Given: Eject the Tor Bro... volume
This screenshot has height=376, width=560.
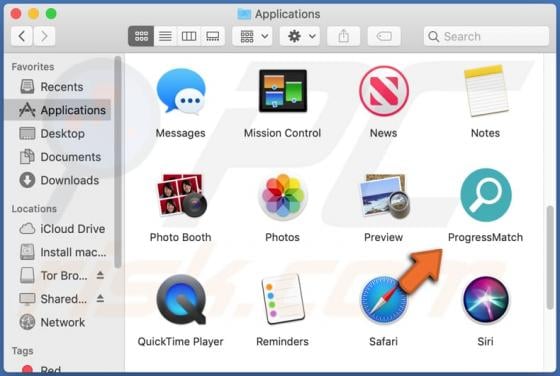Looking at the screenshot, I should 100,275.
